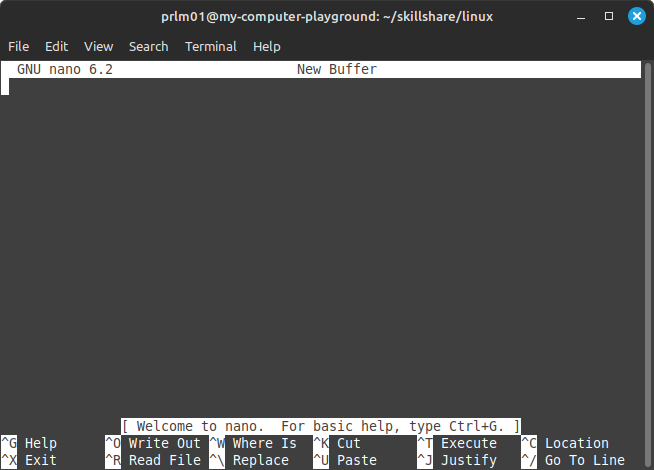The width and height of the screenshot is (654, 470).
Task: Open the Search menu
Action: click(x=148, y=46)
